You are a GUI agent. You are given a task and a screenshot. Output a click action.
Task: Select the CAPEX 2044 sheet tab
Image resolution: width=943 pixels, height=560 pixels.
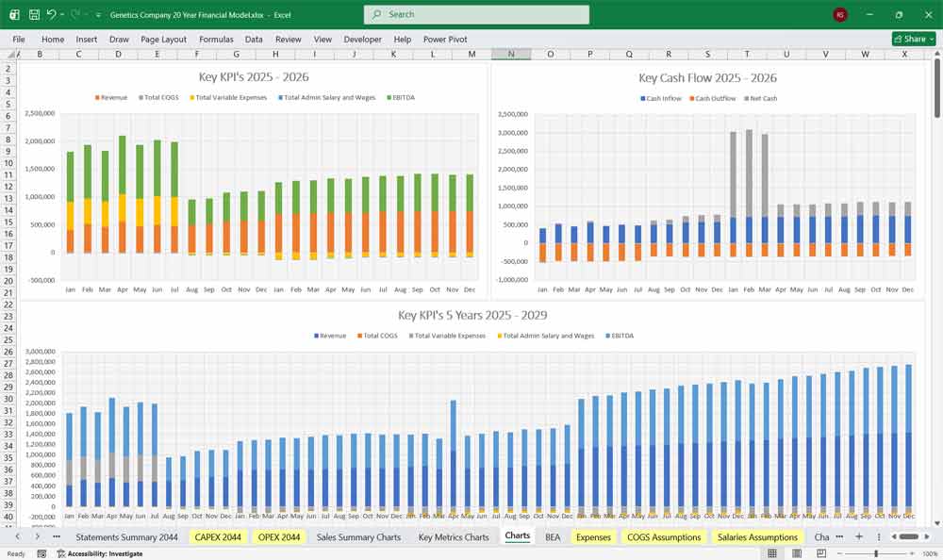point(217,536)
